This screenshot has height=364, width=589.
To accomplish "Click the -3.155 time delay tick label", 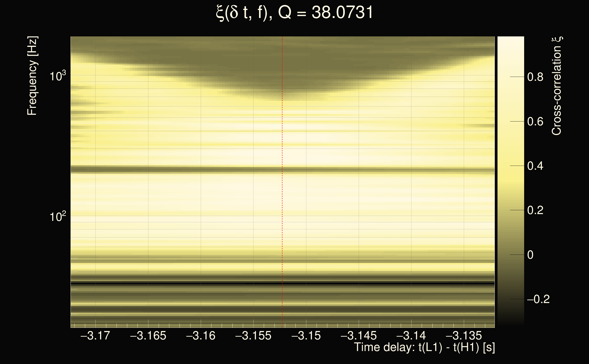I will click(253, 336).
